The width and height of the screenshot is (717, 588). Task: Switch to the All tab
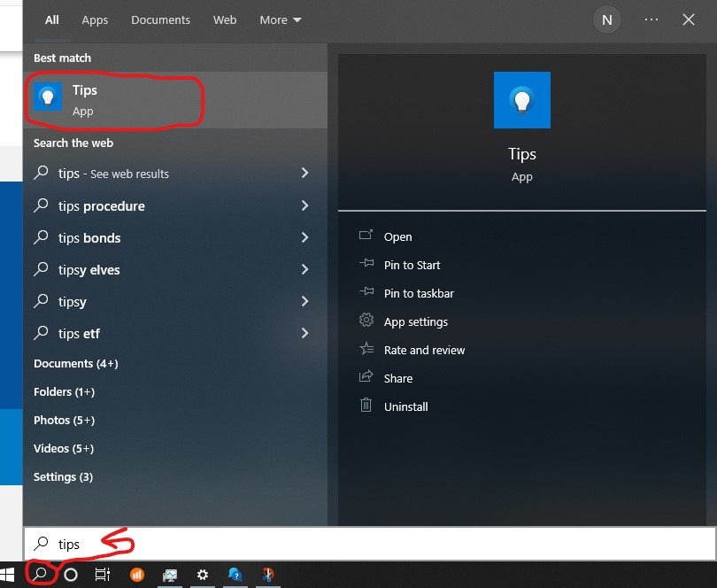pos(51,20)
